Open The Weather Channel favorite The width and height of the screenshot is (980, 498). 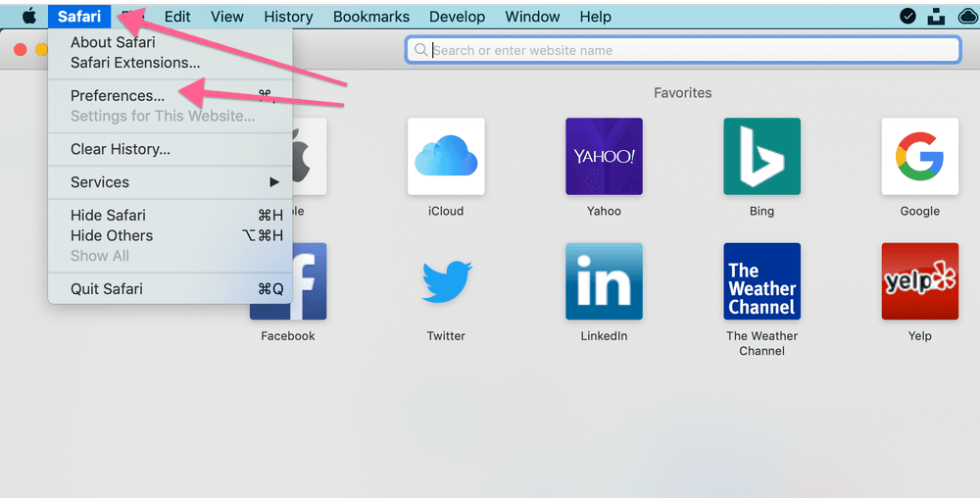pos(761,281)
